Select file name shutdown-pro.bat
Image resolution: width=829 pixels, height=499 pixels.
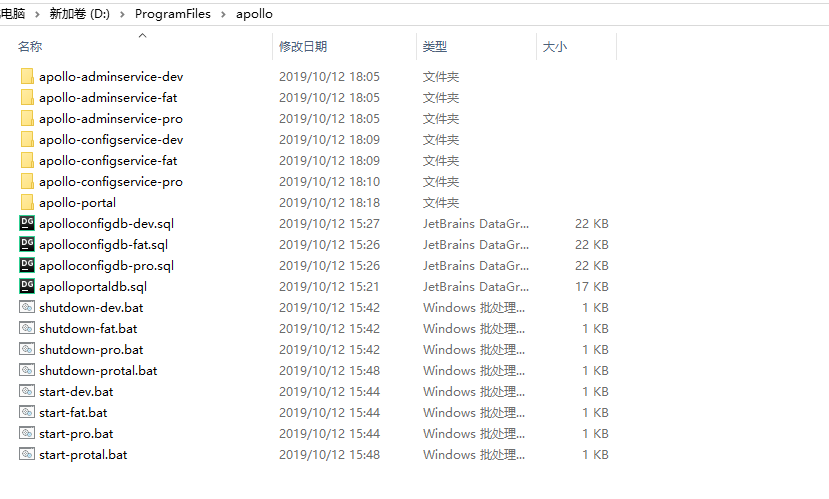[91, 349]
